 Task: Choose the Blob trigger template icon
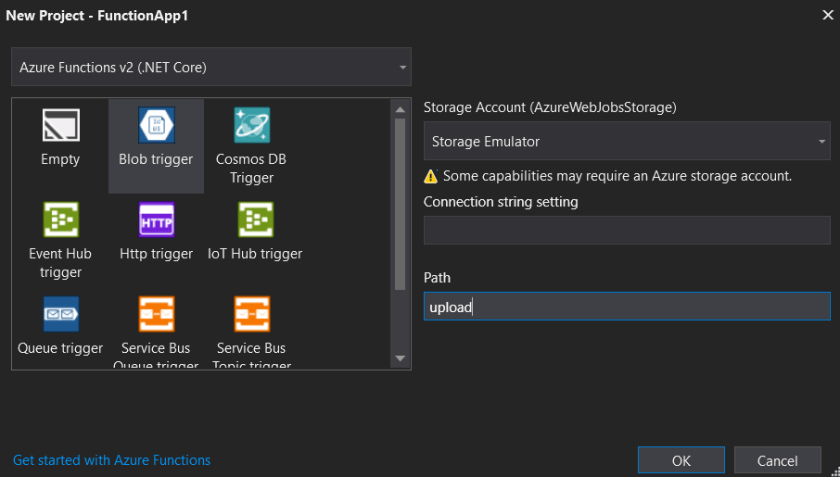pyautogui.click(x=156, y=126)
